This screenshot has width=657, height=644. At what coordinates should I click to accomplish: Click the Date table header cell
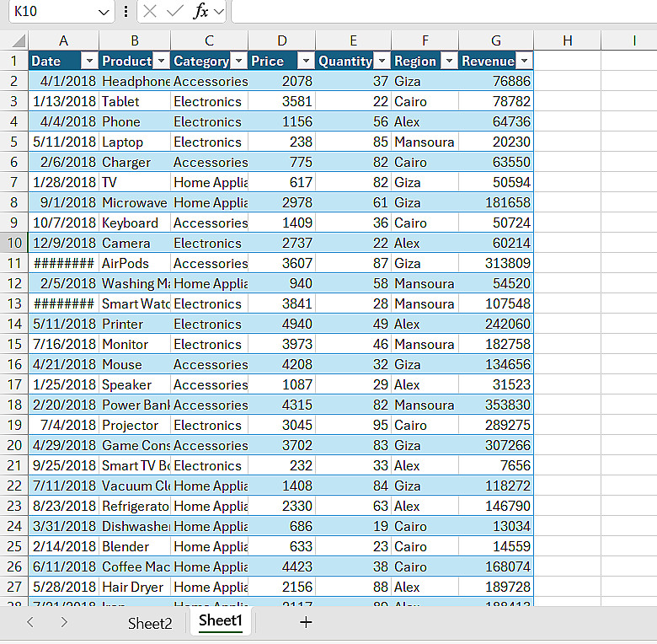[64, 62]
